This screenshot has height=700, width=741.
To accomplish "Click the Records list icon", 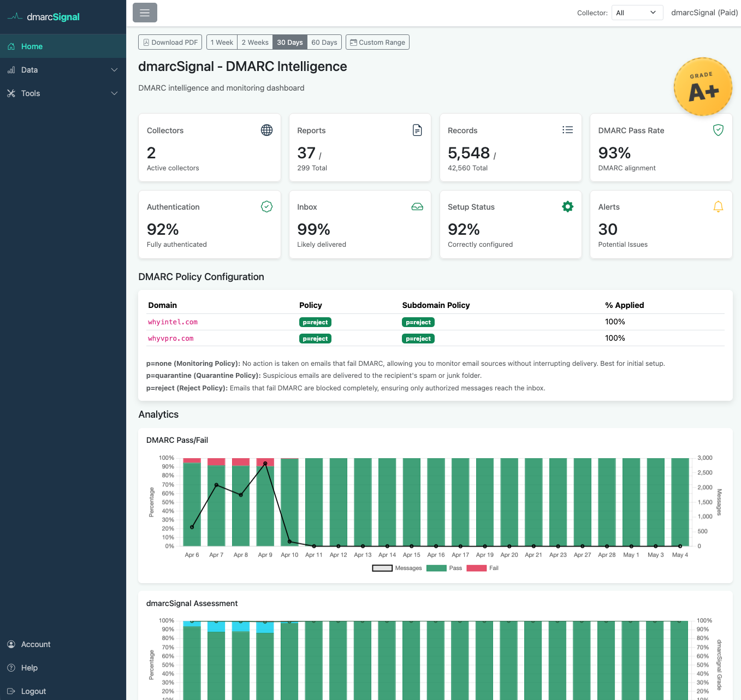I will pos(568,130).
